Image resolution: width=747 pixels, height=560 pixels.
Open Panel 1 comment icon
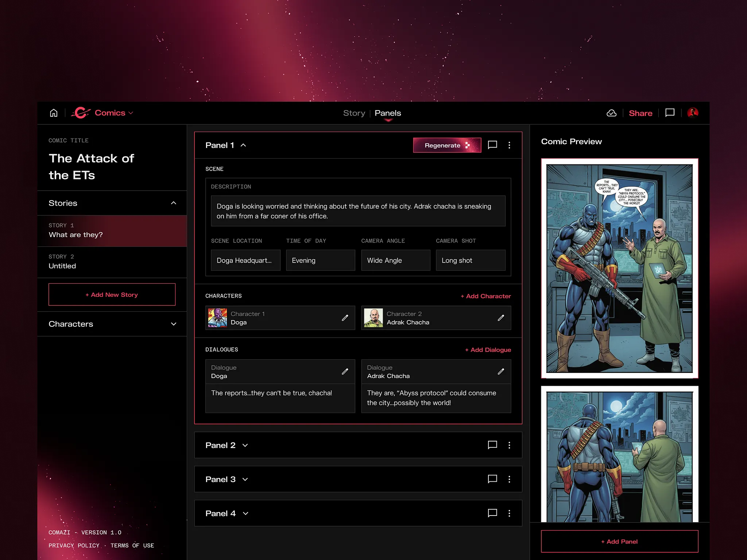tap(492, 145)
